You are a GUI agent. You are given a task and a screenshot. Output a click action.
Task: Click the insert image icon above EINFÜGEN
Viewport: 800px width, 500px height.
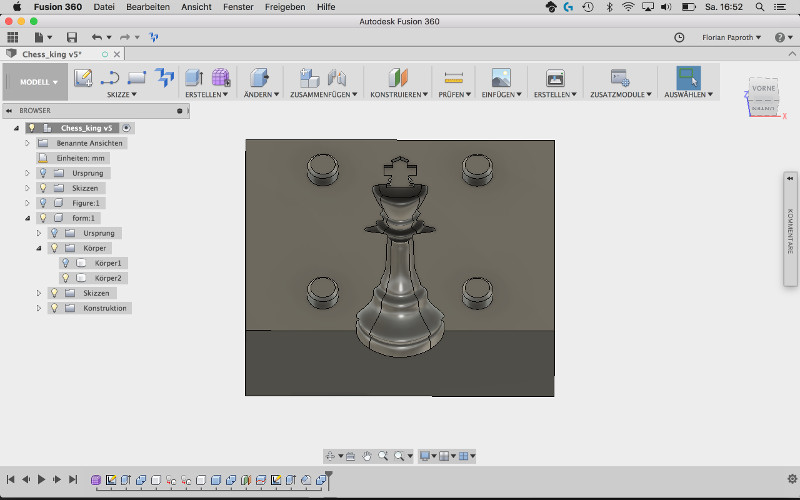[x=501, y=78]
